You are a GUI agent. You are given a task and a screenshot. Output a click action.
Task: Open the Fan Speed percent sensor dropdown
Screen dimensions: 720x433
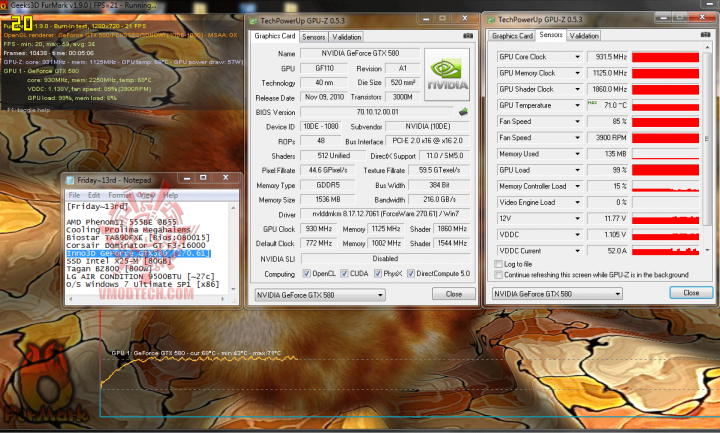click(x=577, y=121)
